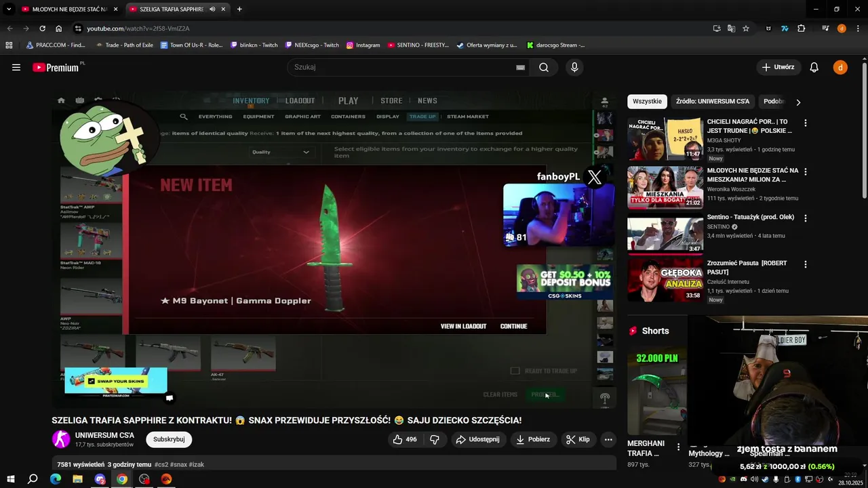Open options for MŁODYCH NIE BĘDZIE STAĆ video
Image resolution: width=868 pixels, height=488 pixels.
point(806,171)
